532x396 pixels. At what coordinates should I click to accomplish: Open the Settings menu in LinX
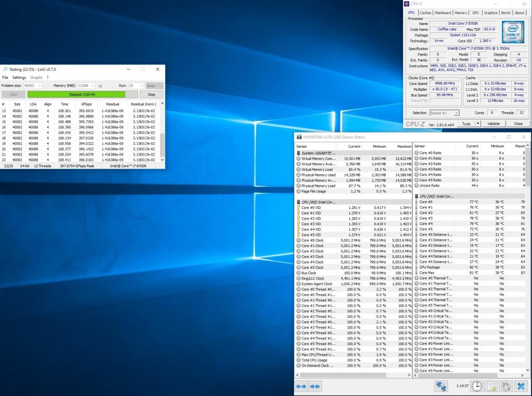[x=19, y=78]
